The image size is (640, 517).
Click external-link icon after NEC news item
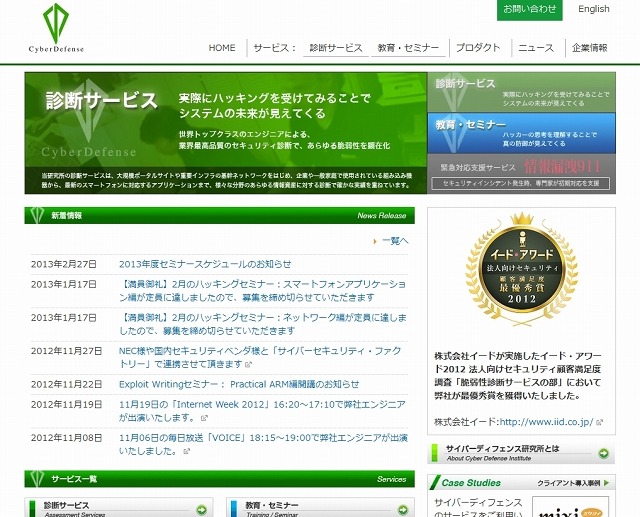(x=248, y=364)
